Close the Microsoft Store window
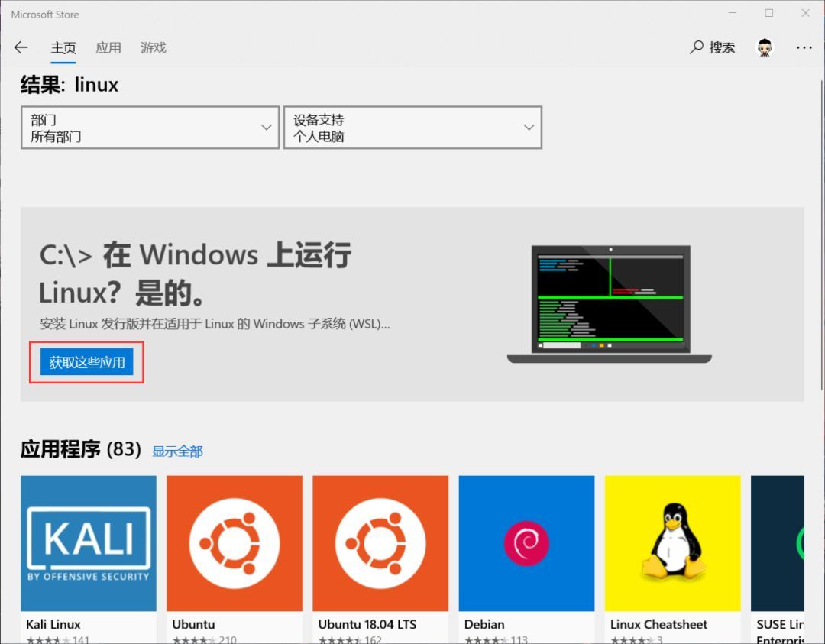The image size is (825, 644). 806,13
